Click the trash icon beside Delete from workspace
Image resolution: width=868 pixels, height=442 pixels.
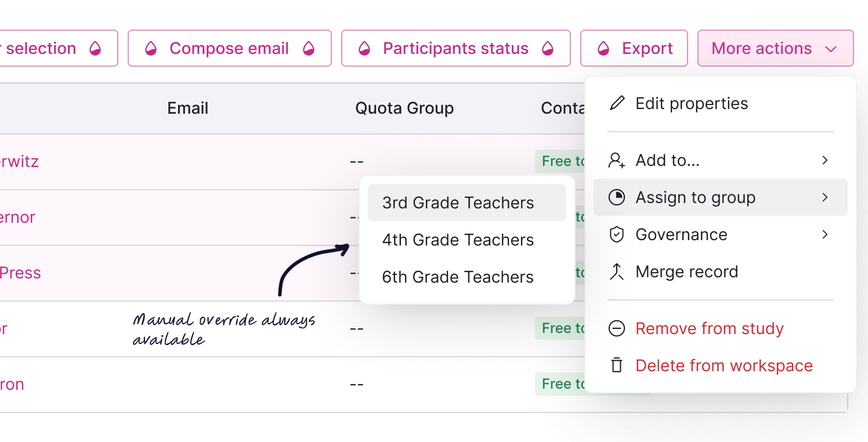click(617, 365)
